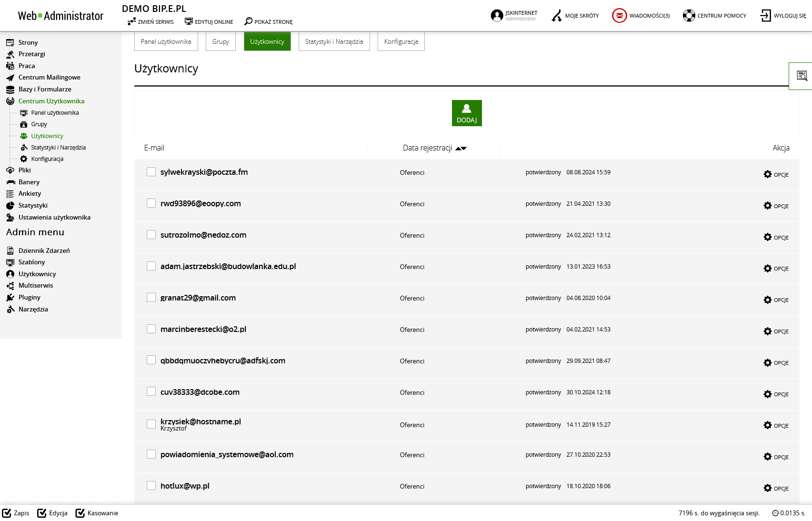Click the Wiadomości envelope icon
The image size is (812, 521).
[619, 16]
